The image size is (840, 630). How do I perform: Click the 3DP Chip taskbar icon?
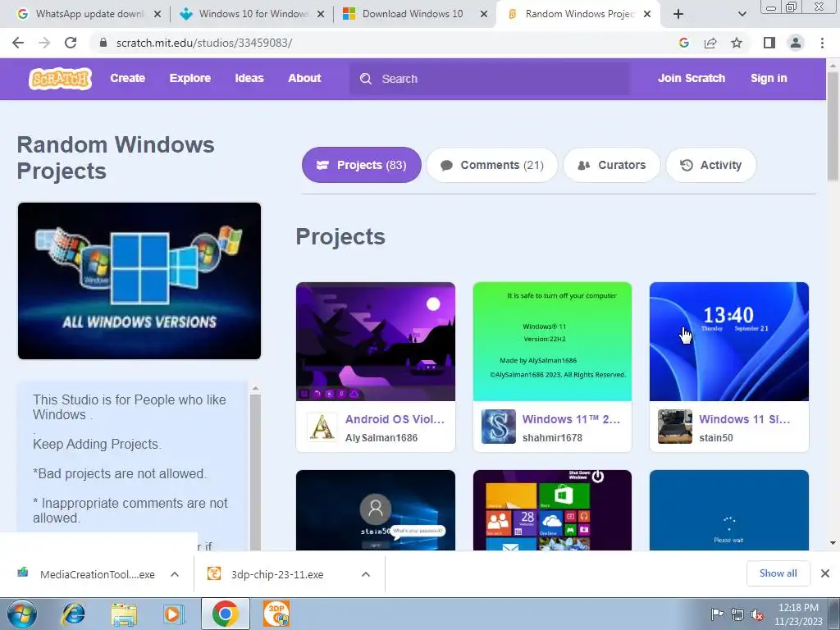pyautogui.click(x=276, y=614)
